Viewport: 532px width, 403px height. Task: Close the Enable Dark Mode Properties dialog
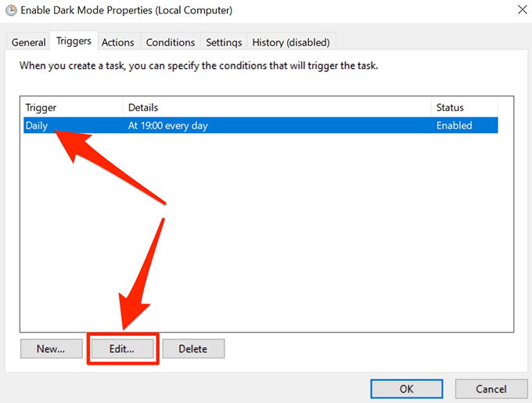pyautogui.click(x=522, y=11)
